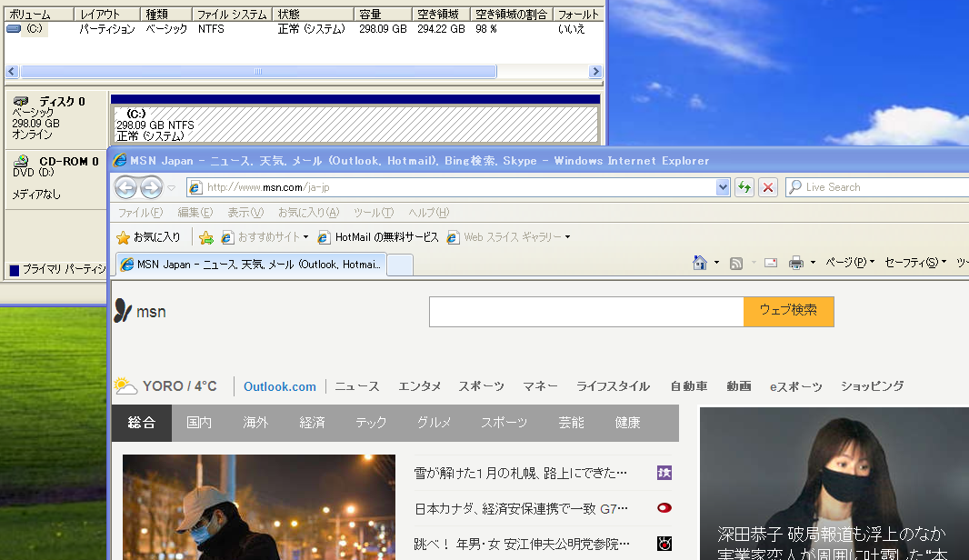Click the Home icon in command bar

point(699,263)
